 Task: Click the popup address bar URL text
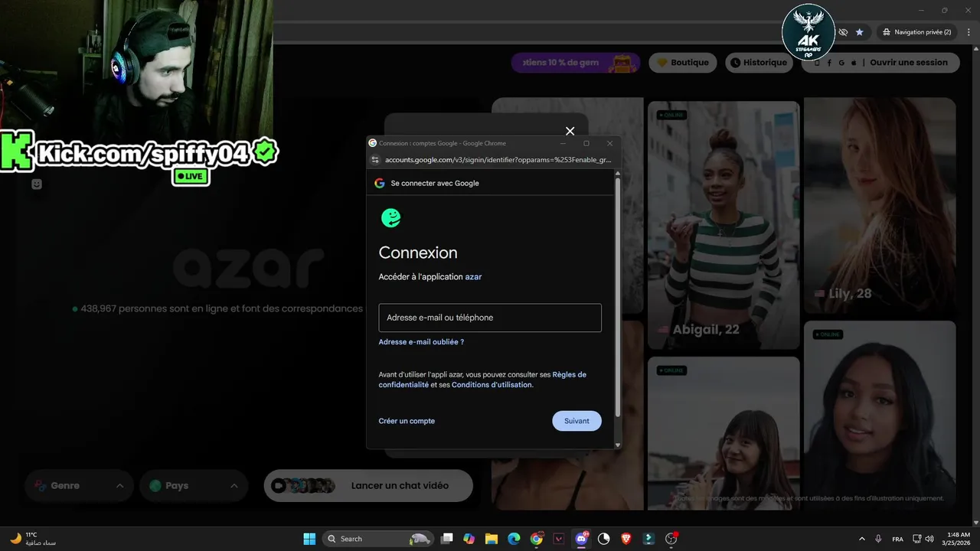pyautogui.click(x=498, y=160)
